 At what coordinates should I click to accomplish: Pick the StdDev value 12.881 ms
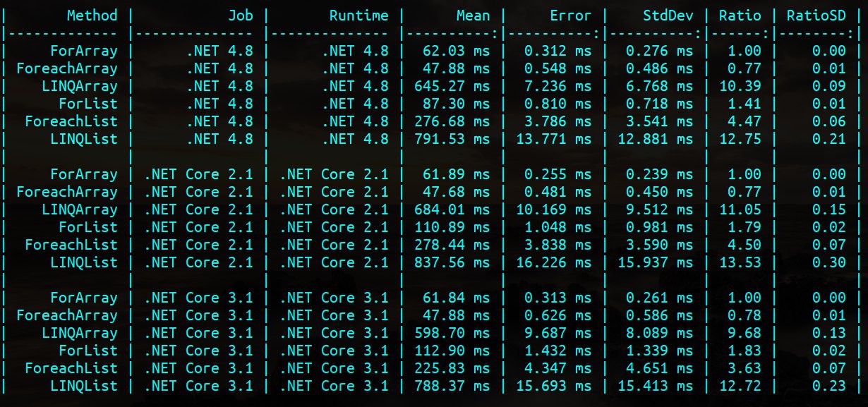point(655,139)
